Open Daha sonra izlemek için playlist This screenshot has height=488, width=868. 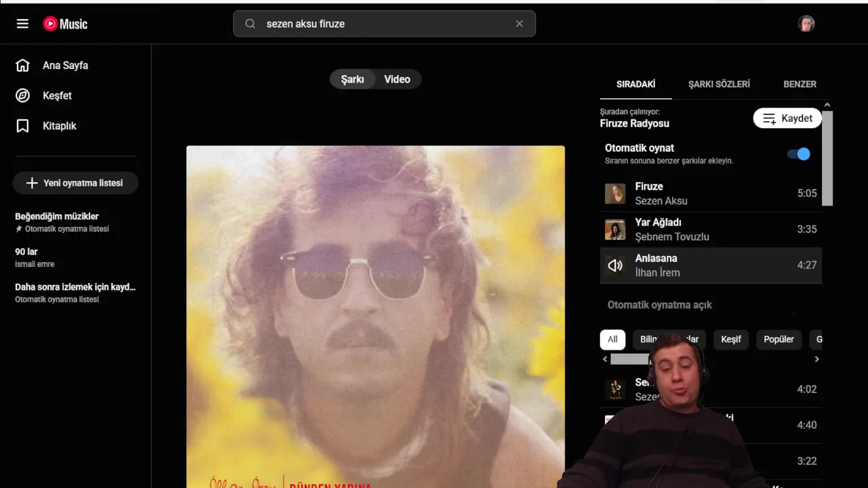(x=75, y=293)
